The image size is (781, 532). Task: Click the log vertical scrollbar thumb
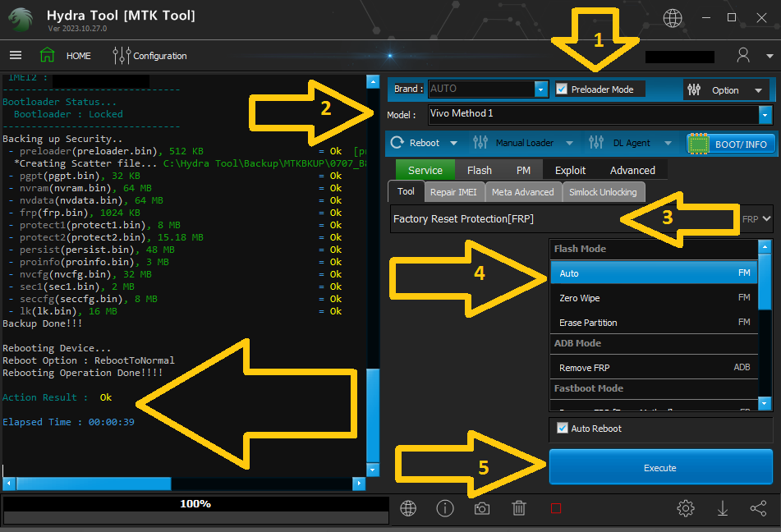[x=373, y=415]
